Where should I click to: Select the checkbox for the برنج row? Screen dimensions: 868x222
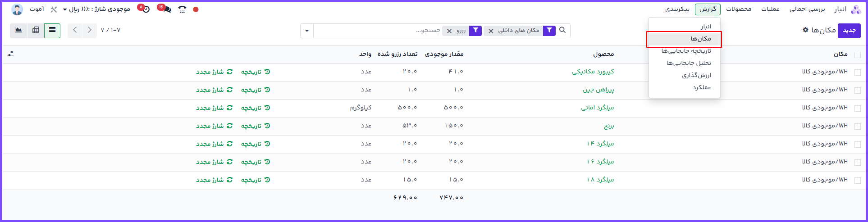(x=857, y=126)
